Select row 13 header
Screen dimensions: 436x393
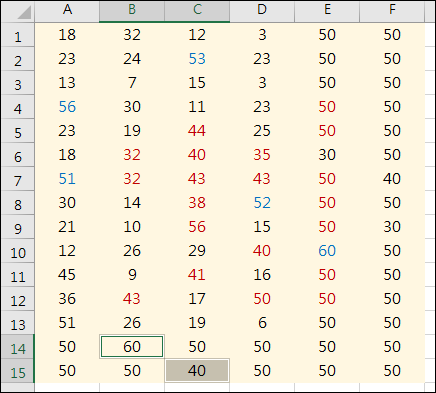pos(18,323)
